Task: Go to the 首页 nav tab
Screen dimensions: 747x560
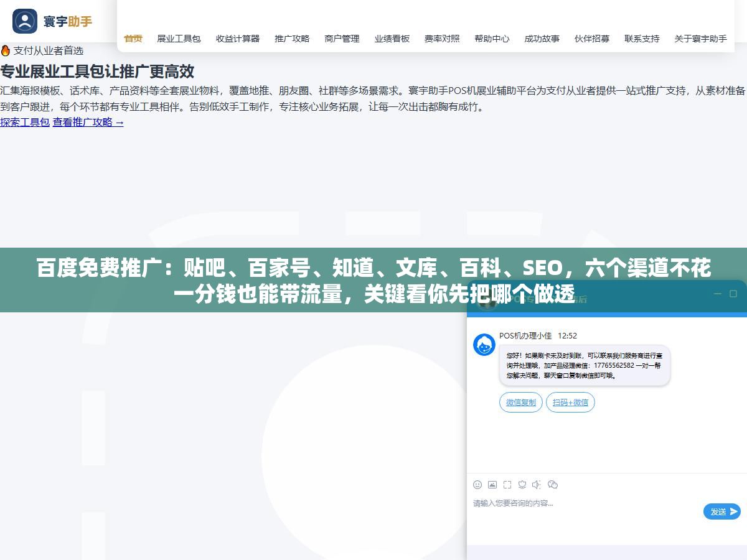Action: coord(133,39)
